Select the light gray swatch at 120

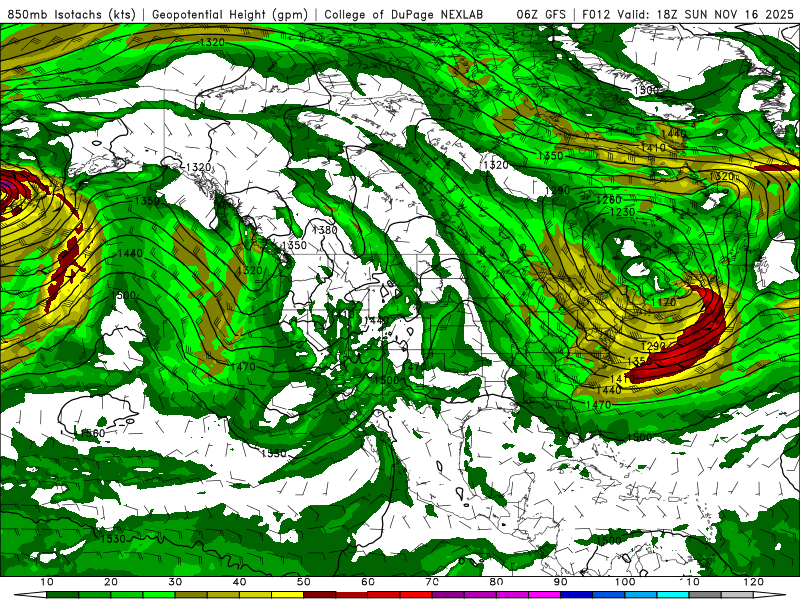coord(737,595)
